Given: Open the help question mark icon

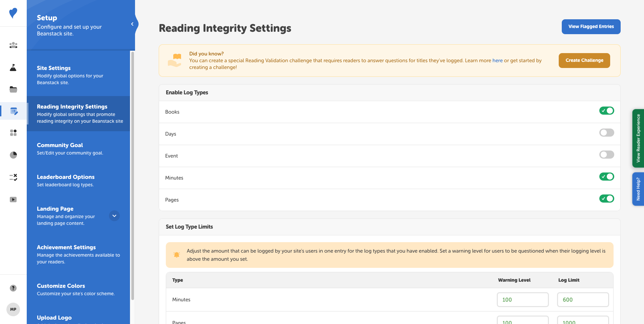Looking at the screenshot, I should pos(13,288).
